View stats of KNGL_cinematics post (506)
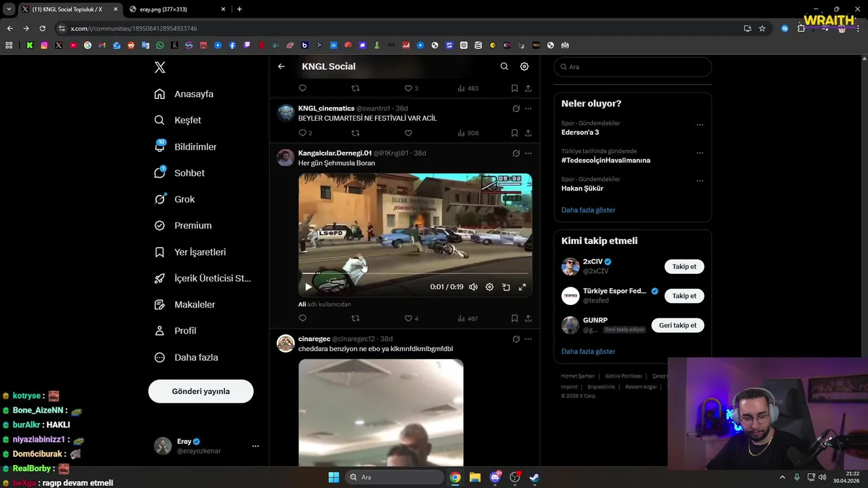 (x=468, y=133)
